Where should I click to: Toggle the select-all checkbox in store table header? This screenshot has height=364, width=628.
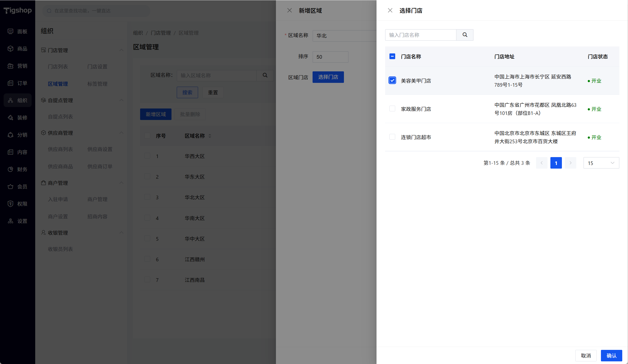(392, 56)
